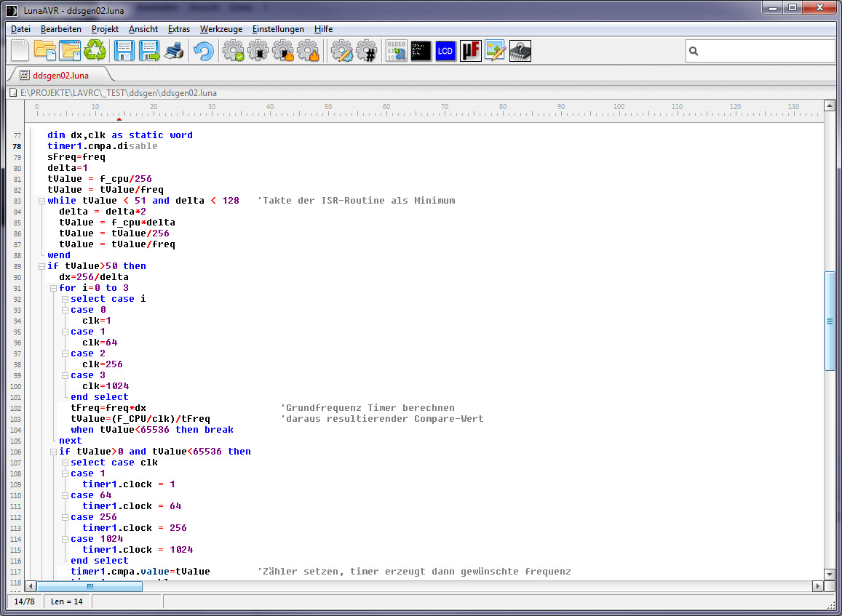Collapse the 'while tValue < 51' block
The image size is (842, 616).
[41, 201]
